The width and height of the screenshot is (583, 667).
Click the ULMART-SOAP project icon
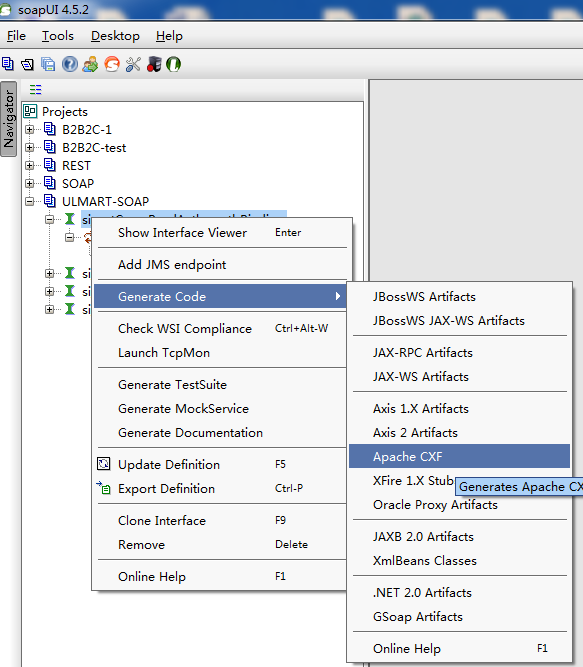pyautogui.click(x=50, y=201)
